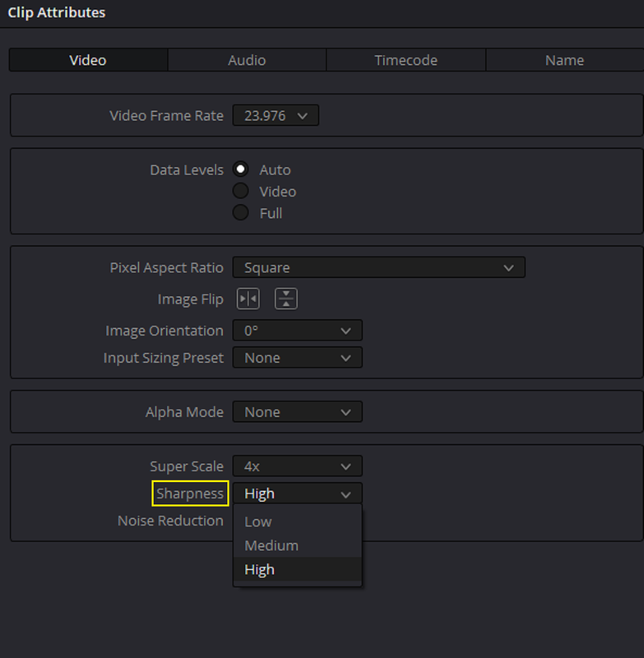Flip image horizontally using Image Flip icon
644x658 pixels.
(x=248, y=299)
